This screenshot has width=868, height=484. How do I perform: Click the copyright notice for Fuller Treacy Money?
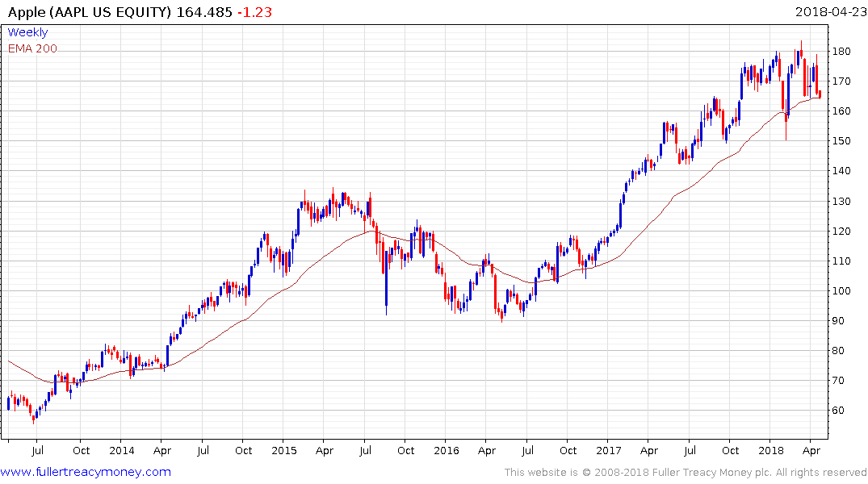(686, 473)
